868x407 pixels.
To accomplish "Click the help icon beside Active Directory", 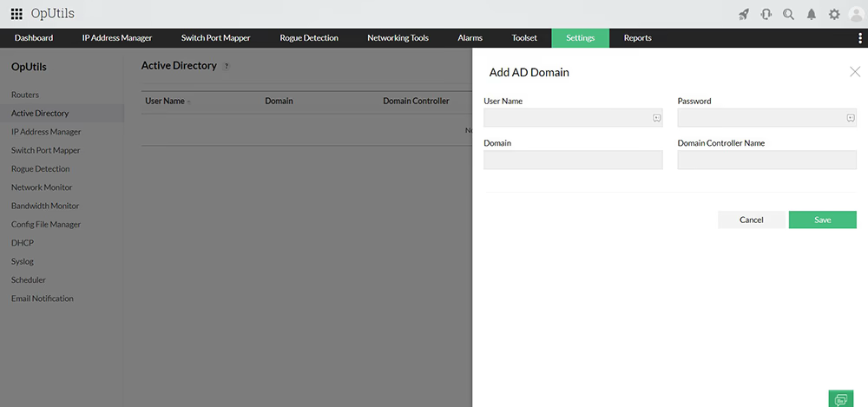I will (x=226, y=66).
